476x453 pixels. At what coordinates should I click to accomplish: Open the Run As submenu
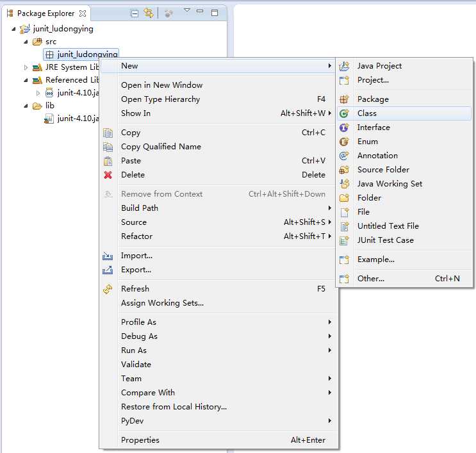(218, 350)
